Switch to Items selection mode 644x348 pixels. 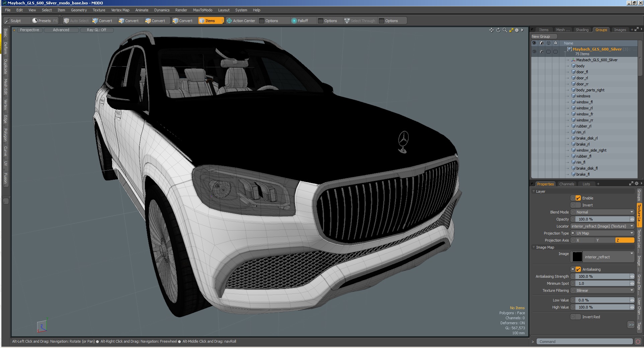(210, 21)
